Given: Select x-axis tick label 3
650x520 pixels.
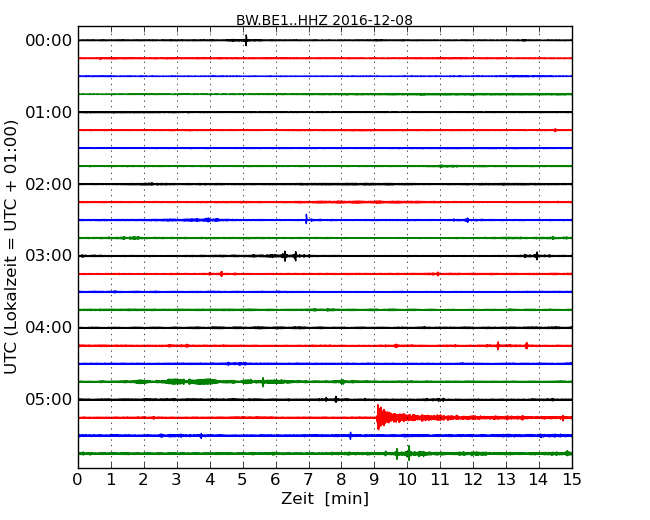Looking at the screenshot, I should tap(177, 479).
